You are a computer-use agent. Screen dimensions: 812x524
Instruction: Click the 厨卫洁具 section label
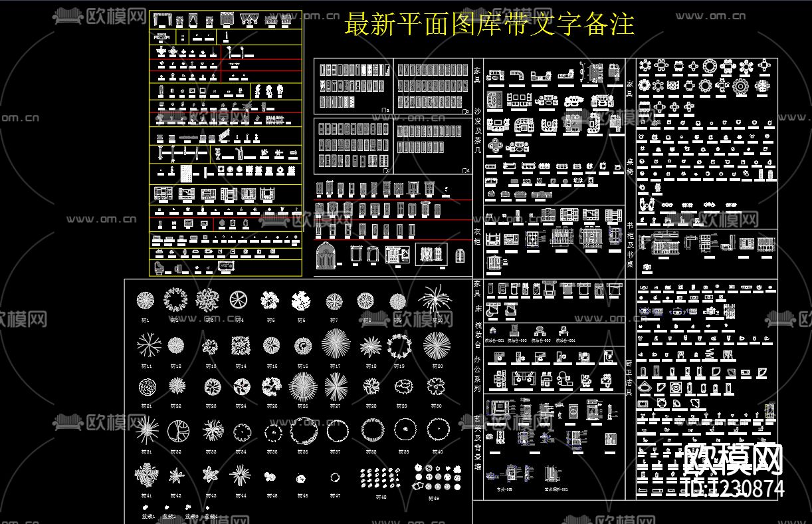[630, 377]
